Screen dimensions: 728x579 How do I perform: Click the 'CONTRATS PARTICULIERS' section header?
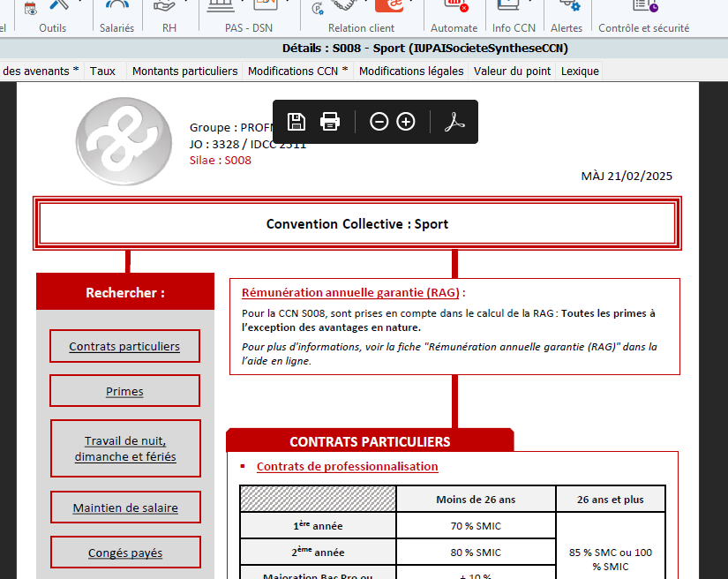click(x=370, y=441)
